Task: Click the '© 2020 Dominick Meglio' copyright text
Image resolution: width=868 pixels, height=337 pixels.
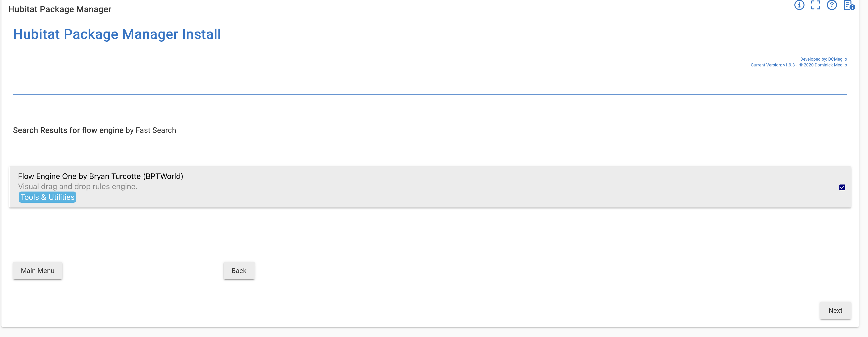Action: 823,65
